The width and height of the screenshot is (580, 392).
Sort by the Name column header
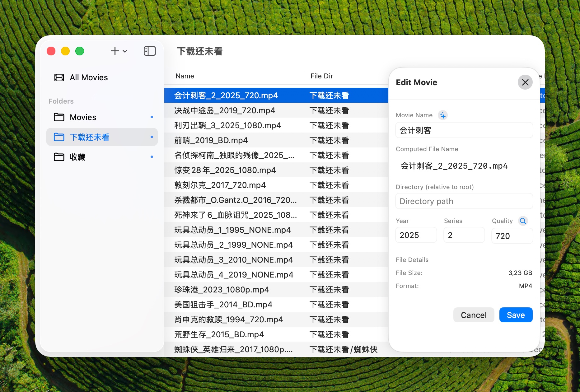pyautogui.click(x=185, y=76)
